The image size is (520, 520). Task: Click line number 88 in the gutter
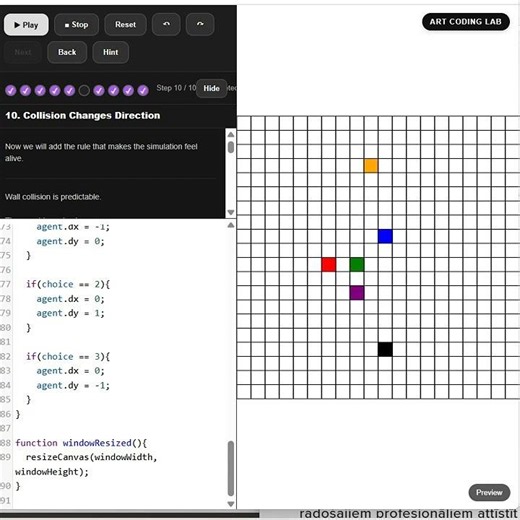pyautogui.click(x=5, y=443)
